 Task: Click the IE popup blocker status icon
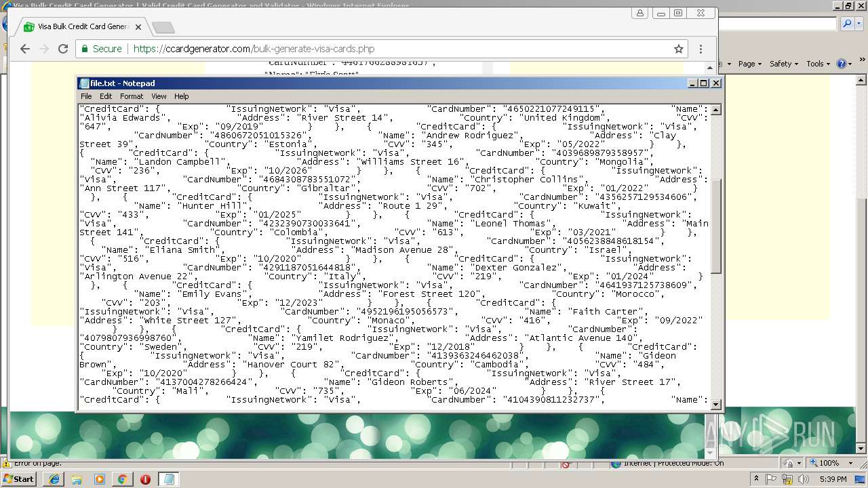click(567, 464)
